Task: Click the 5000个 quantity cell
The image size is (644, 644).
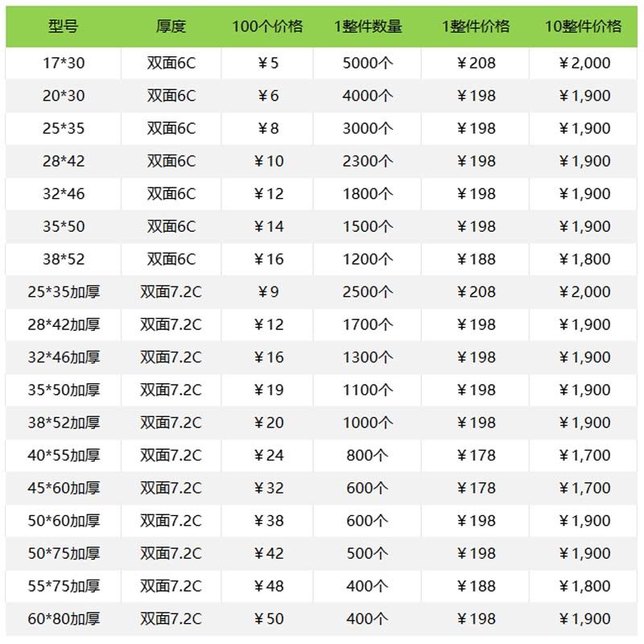Action: click(x=368, y=63)
